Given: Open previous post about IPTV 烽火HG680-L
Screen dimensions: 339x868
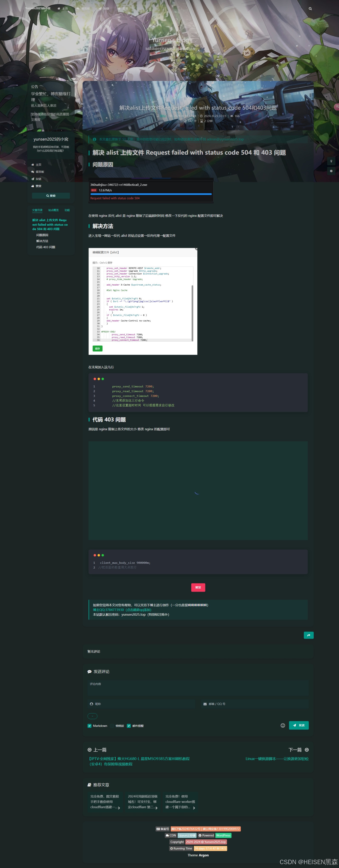Looking at the screenshot, I should point(139,761).
